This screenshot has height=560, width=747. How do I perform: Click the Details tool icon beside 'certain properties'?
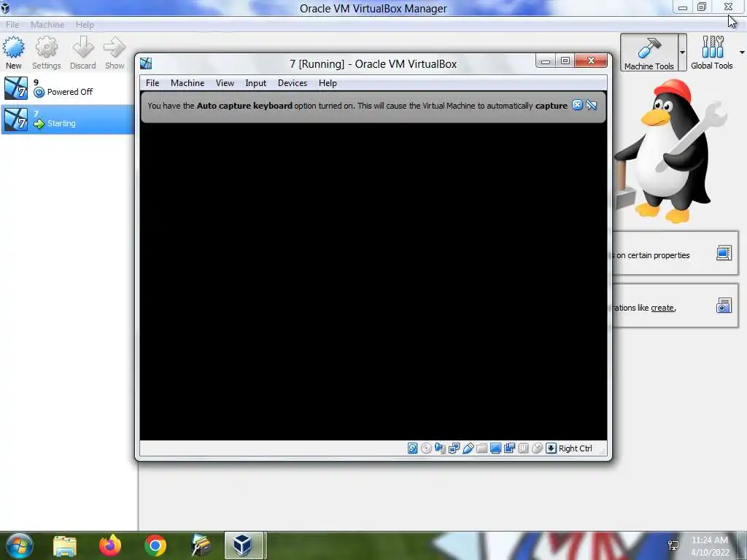point(724,253)
